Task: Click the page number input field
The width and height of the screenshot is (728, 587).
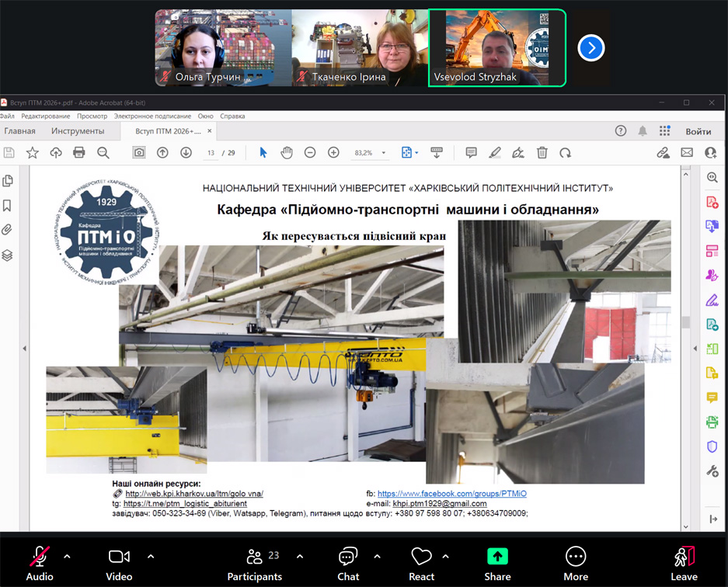Action: click(211, 153)
